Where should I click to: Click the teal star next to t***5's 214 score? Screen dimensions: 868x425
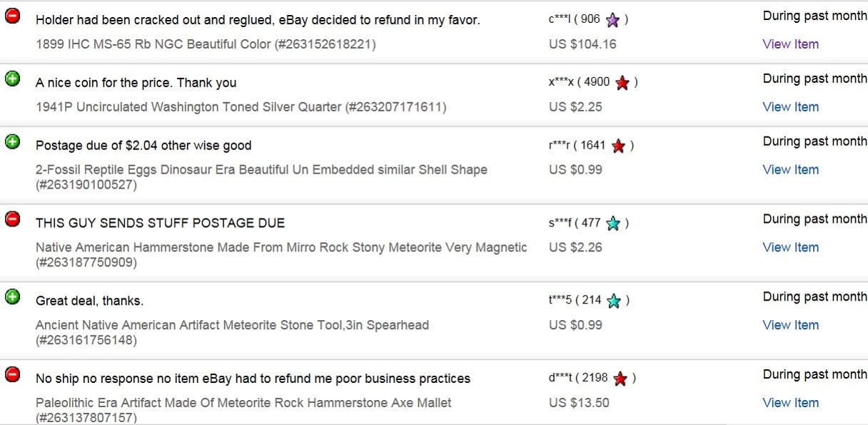pyautogui.click(x=613, y=301)
